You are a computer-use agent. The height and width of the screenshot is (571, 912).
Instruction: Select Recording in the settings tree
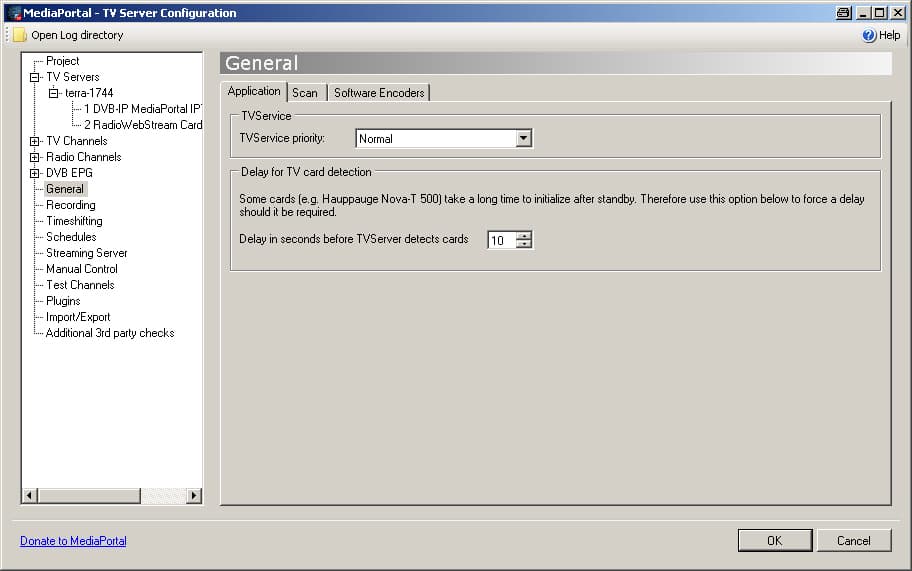pyautogui.click(x=71, y=205)
